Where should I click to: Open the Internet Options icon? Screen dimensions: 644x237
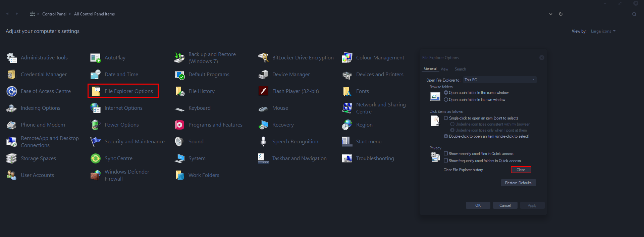click(96, 108)
